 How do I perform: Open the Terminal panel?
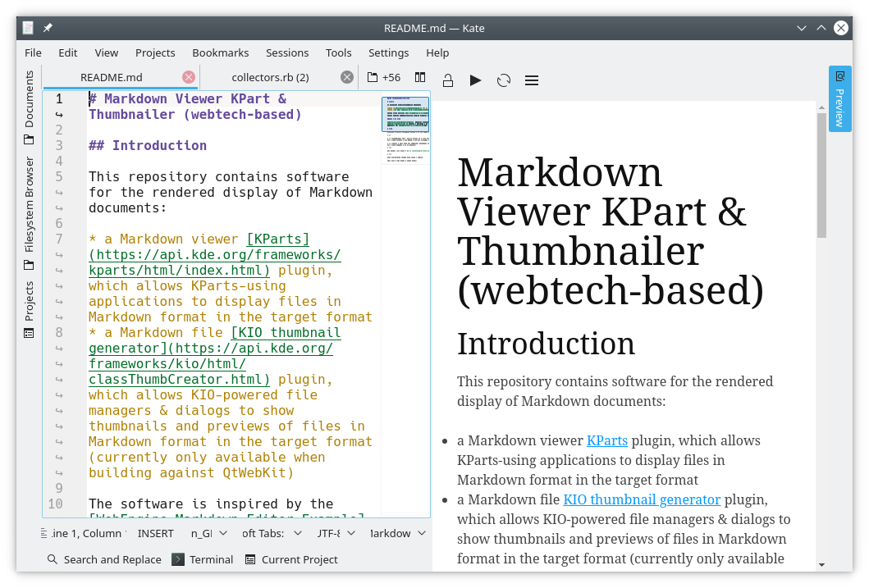point(203,559)
